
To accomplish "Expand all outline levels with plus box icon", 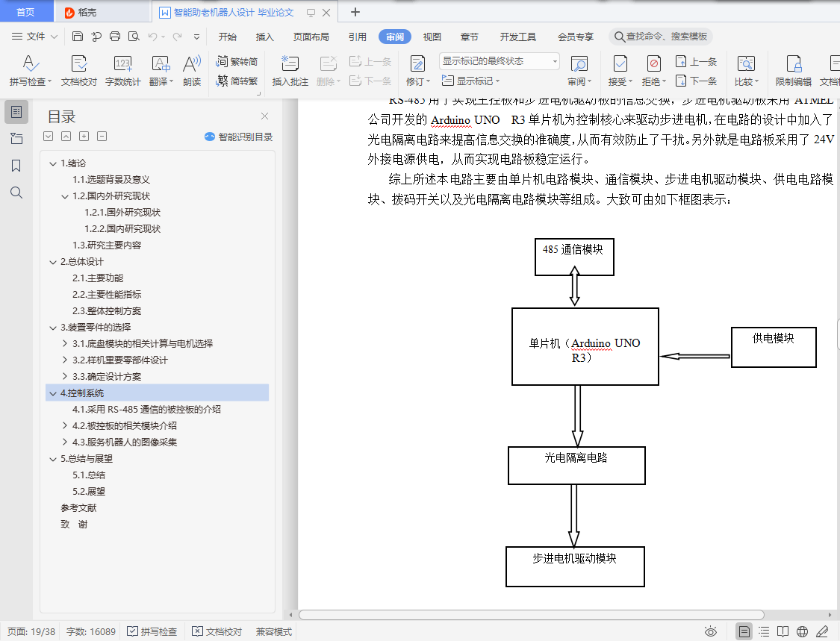I will (x=84, y=136).
